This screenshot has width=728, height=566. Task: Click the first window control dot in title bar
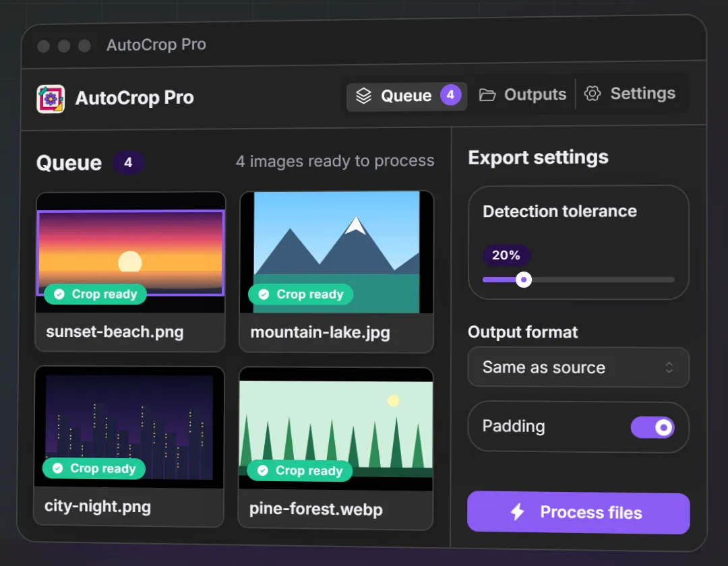tap(44, 46)
